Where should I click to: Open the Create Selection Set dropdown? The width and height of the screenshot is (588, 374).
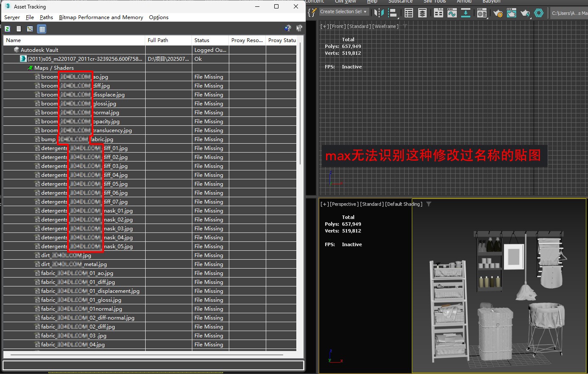[x=344, y=12]
